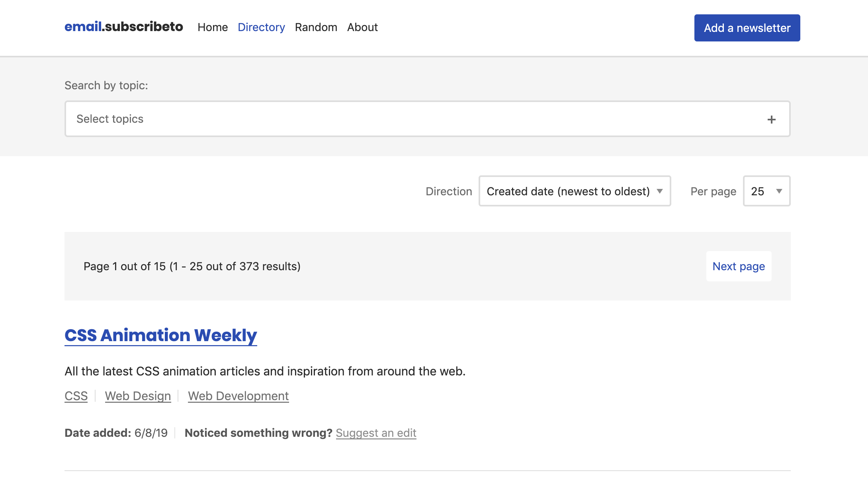The height and width of the screenshot is (491, 868).
Task: Select the Random menu item
Action: 316,27
